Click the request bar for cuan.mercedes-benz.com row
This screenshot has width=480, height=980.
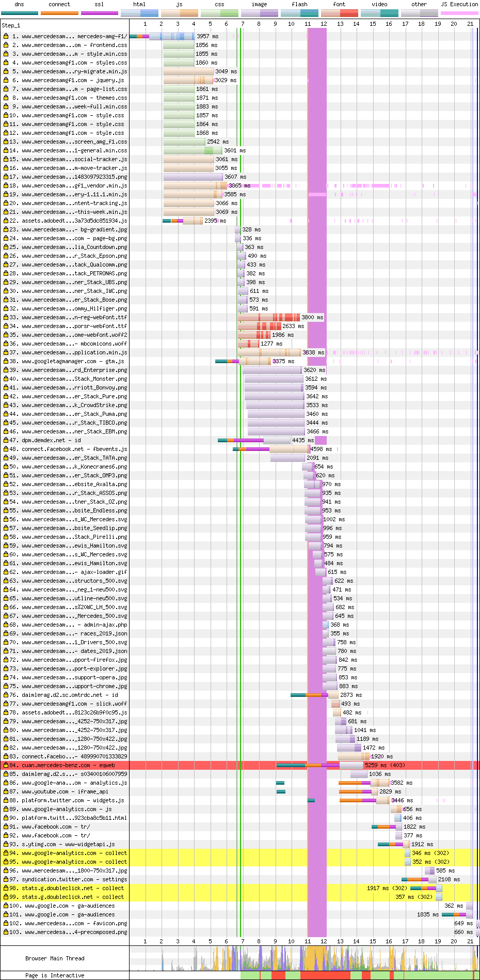coord(319,765)
